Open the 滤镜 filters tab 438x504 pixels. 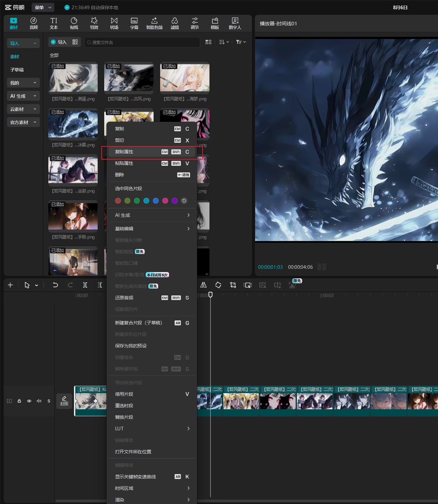(x=175, y=23)
